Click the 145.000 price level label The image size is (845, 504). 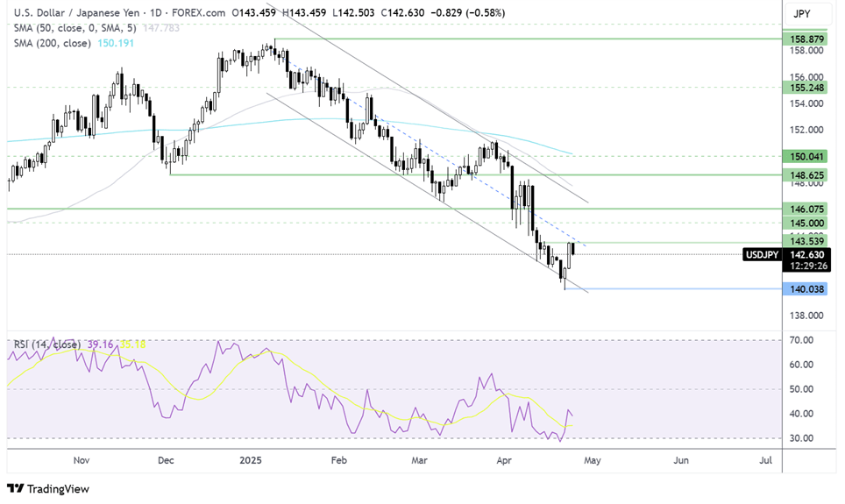point(806,223)
